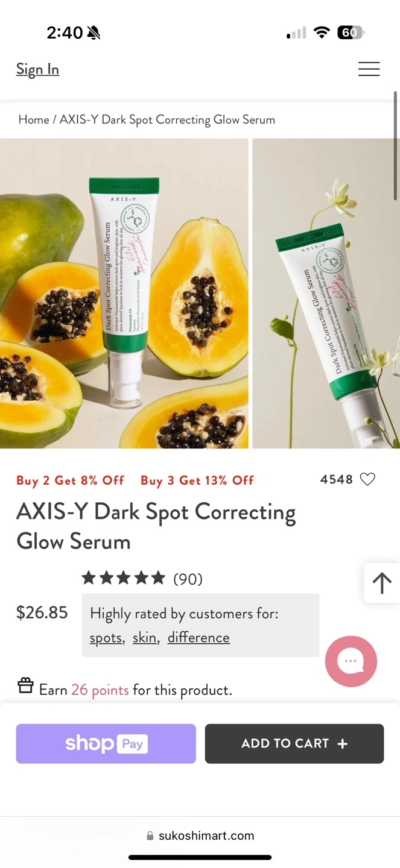
Task: Open the hamburger menu
Action: [369, 69]
